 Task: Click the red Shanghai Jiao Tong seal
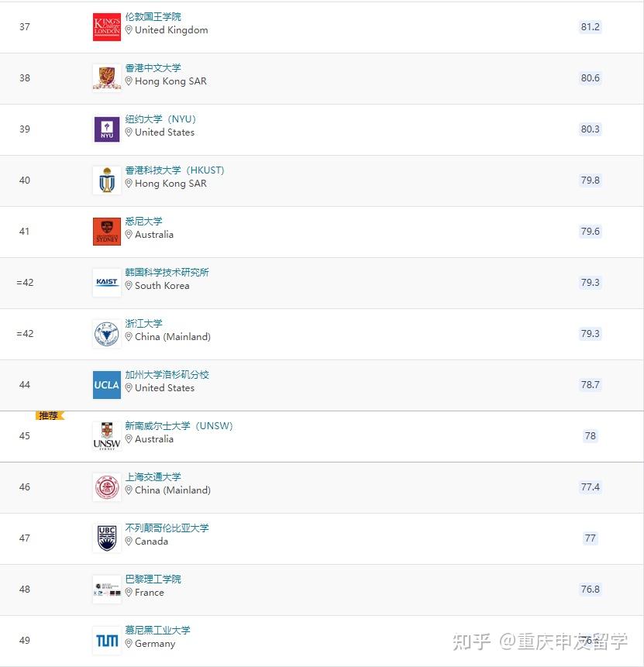coord(106,486)
